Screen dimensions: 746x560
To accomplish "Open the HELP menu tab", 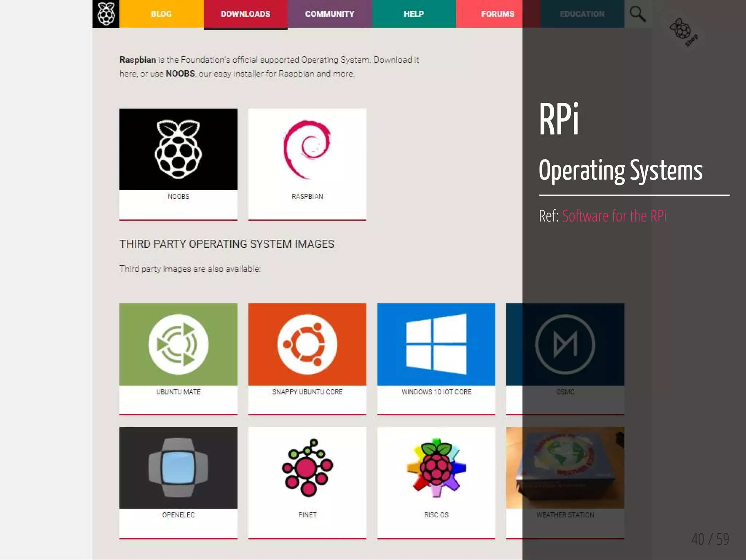I will 414,14.
